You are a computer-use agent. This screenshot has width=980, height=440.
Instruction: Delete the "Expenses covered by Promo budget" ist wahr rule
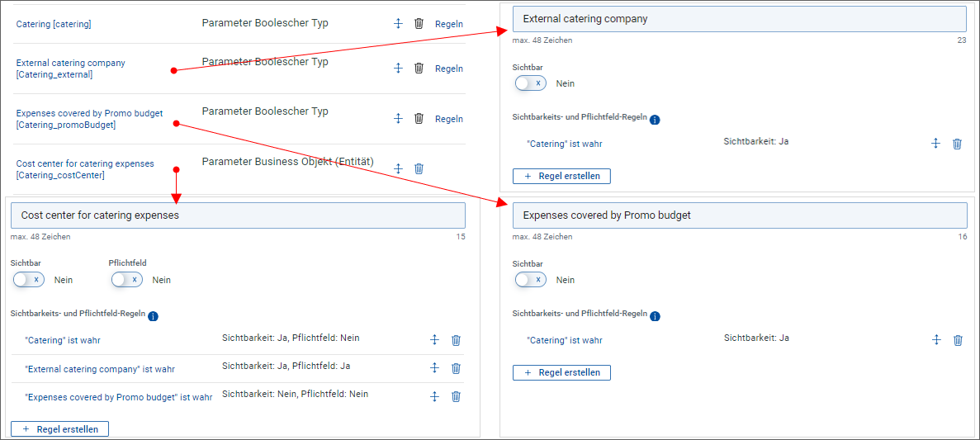point(456,396)
